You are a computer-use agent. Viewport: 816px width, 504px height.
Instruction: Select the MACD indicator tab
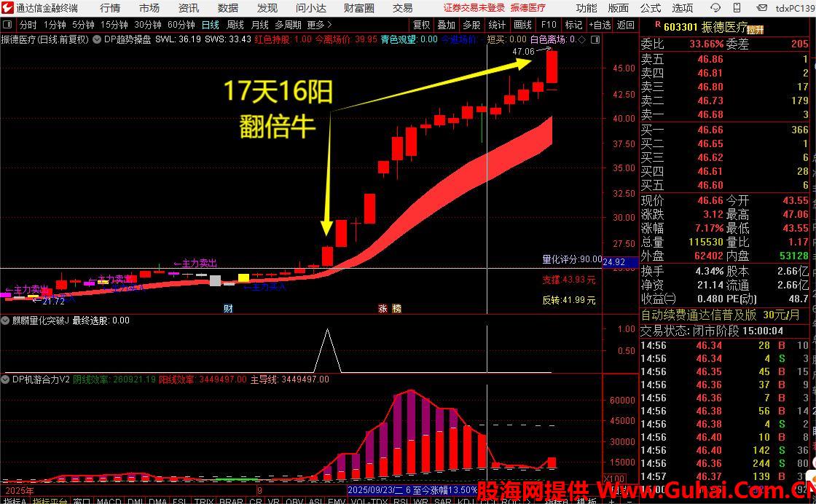[x=109, y=500]
